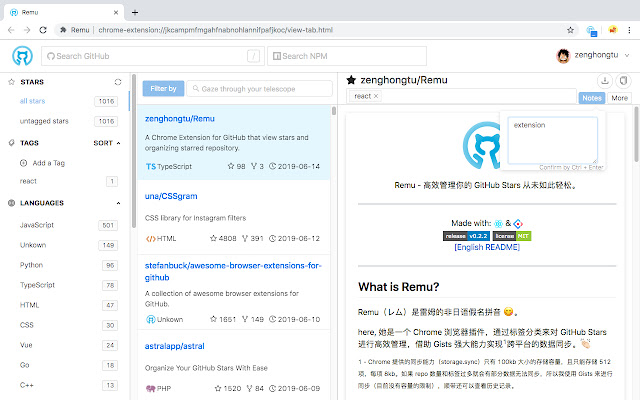Click the Remu logo in the header
Image resolution: width=640 pixels, height=400 pixels.
point(22,56)
